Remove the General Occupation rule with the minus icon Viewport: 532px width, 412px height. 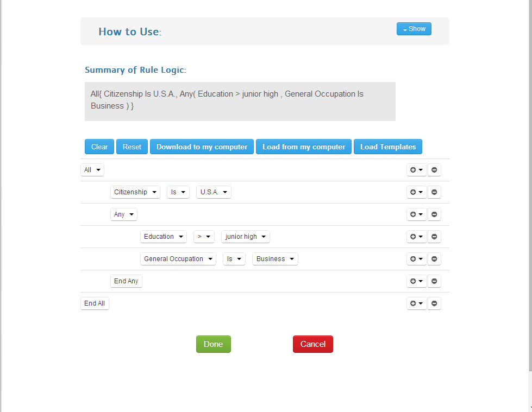434,259
